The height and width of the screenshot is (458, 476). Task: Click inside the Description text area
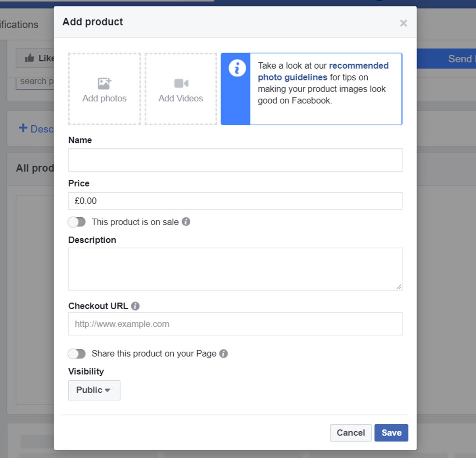(235, 269)
